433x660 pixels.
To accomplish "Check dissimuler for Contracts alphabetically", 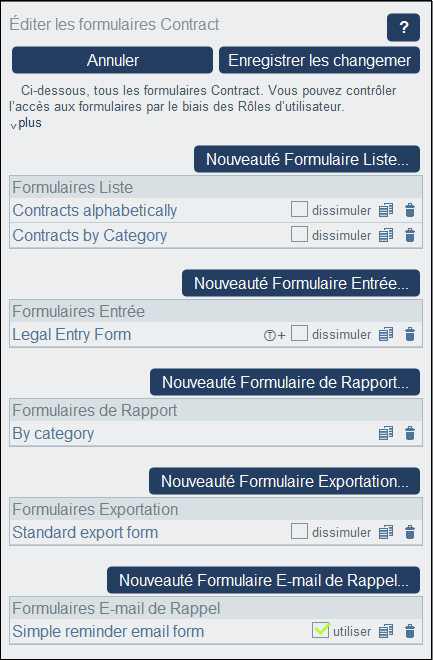I will [x=299, y=209].
